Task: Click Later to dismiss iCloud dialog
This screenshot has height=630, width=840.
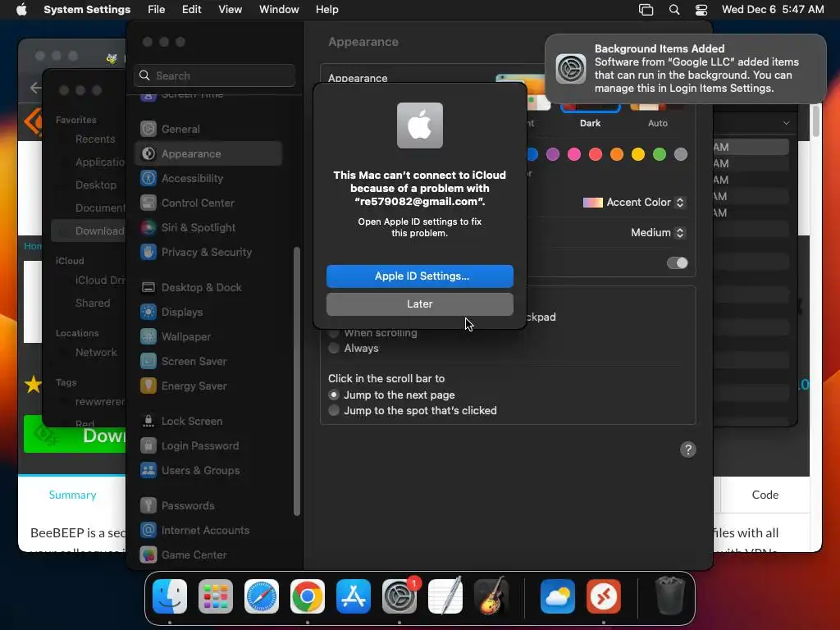Action: coord(419,304)
